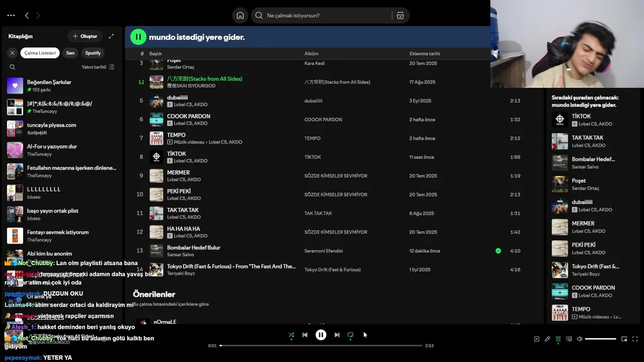Screen dimensions: 644x362
Task: Open the Connect to a device icon
Action: click(x=569, y=339)
